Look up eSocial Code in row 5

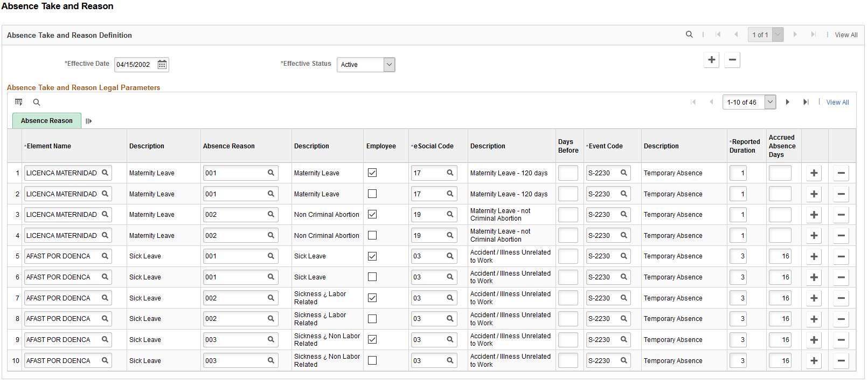pyautogui.click(x=450, y=256)
